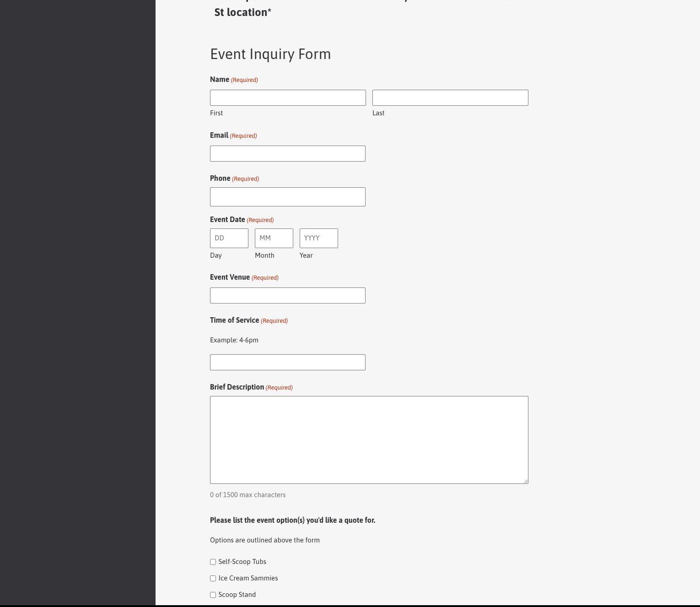This screenshot has height=607, width=700.
Task: Click the Event Inquiry Form heading
Action: pos(270,54)
